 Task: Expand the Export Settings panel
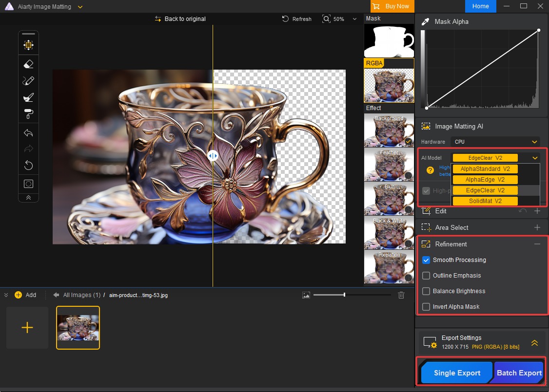pos(534,343)
